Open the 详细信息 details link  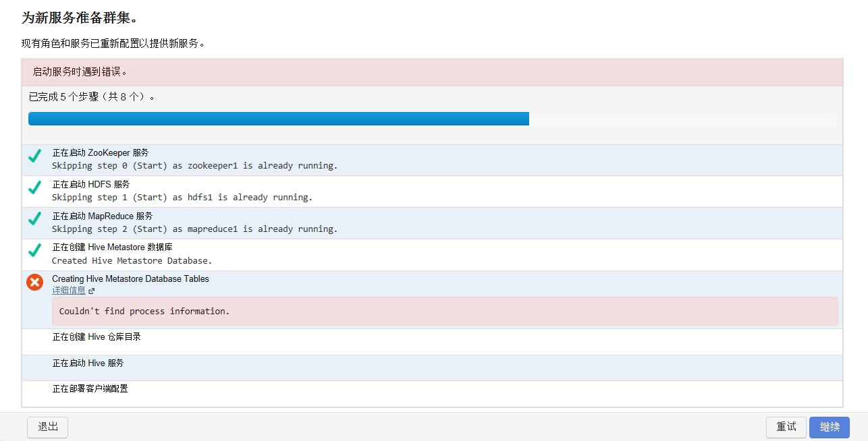click(x=69, y=291)
